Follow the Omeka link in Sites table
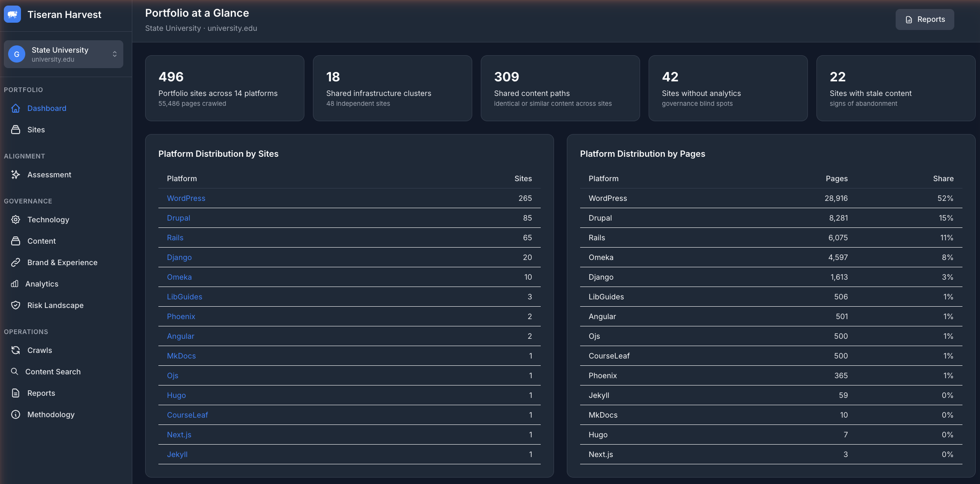The height and width of the screenshot is (484, 980). coord(179,277)
